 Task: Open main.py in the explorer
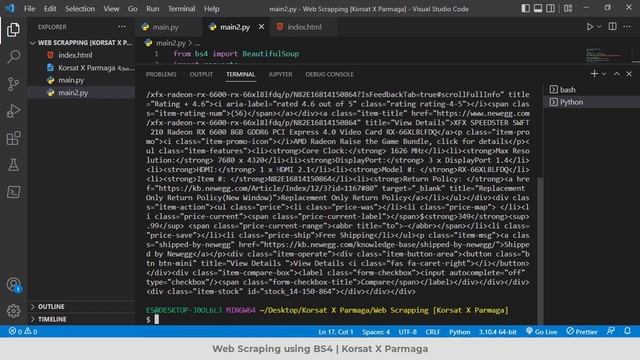click(82, 80)
